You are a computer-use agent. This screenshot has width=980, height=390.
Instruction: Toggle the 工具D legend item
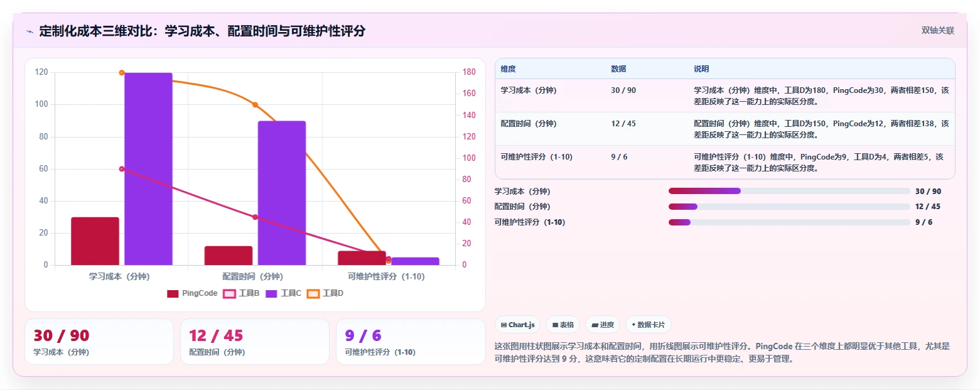click(x=326, y=293)
